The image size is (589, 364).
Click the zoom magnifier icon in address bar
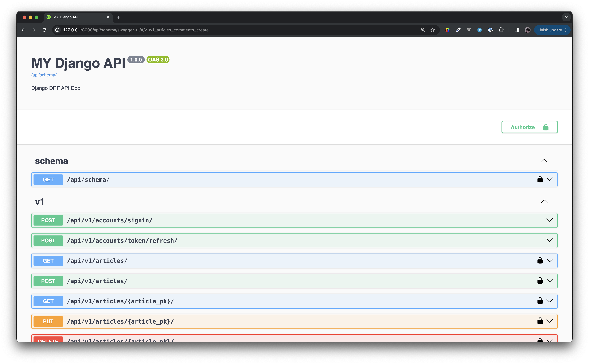[423, 30]
